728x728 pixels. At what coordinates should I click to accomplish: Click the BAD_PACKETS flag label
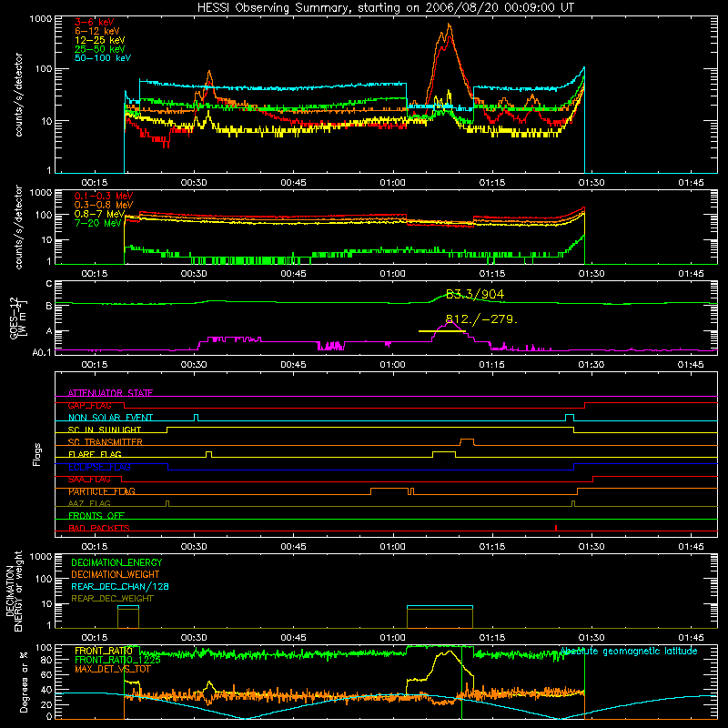(98, 528)
